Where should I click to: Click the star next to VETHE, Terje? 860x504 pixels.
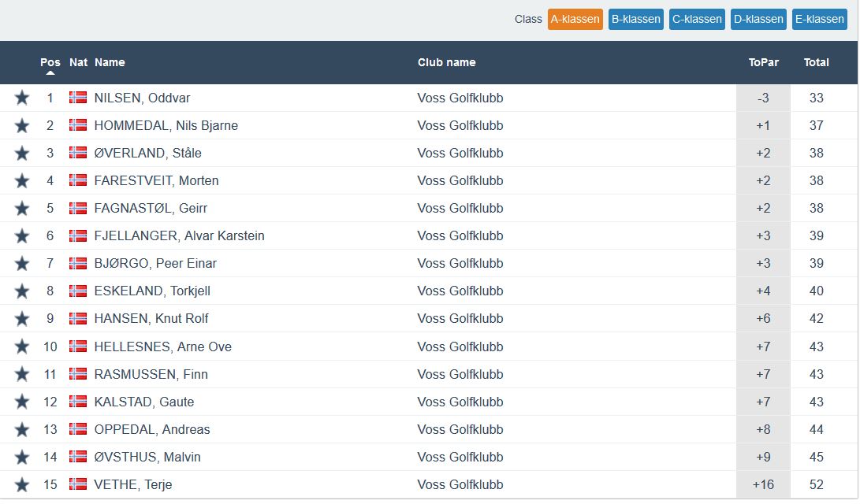pyautogui.click(x=22, y=484)
